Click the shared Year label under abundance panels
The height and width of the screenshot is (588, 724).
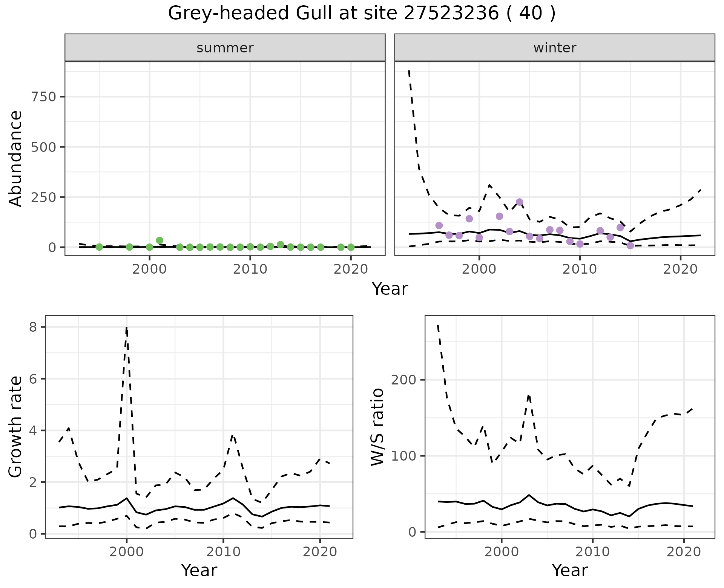390,289
